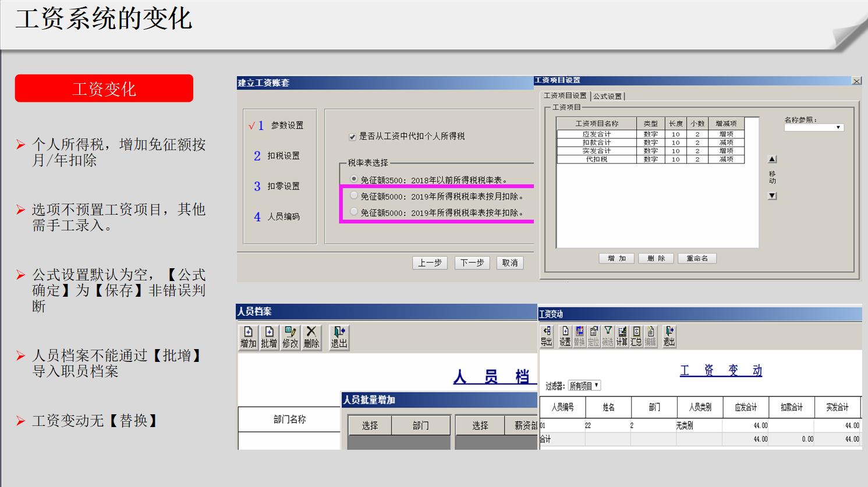Image resolution: width=868 pixels, height=487 pixels.
Task: Click the 下一步 button
Action: pos(472,263)
